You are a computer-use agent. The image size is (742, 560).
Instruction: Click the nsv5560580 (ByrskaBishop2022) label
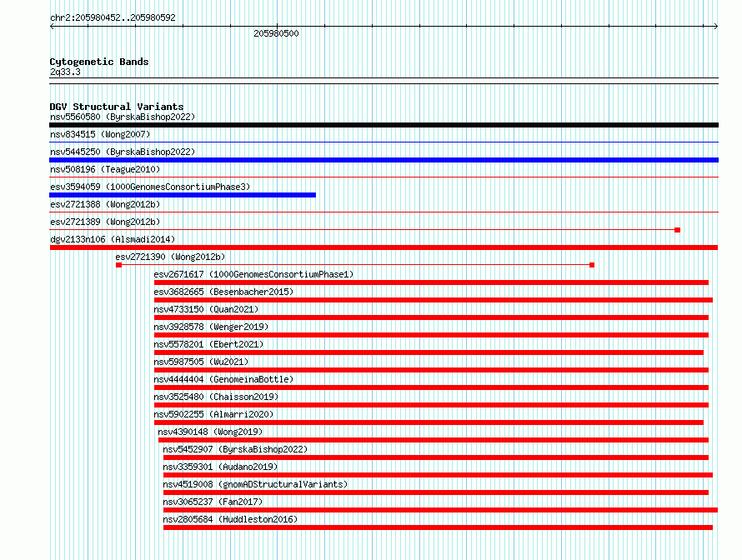pos(123,117)
